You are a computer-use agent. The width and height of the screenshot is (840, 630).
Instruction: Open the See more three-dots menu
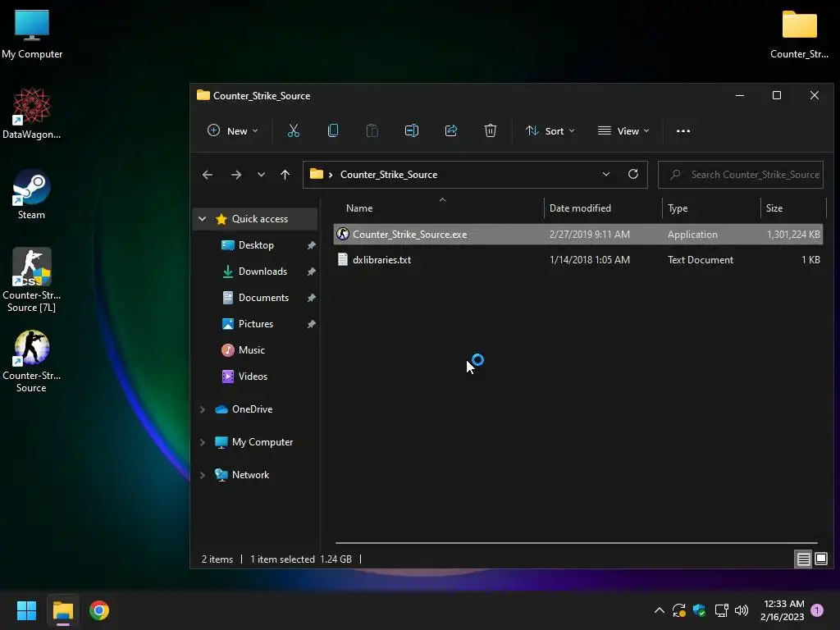pos(683,130)
